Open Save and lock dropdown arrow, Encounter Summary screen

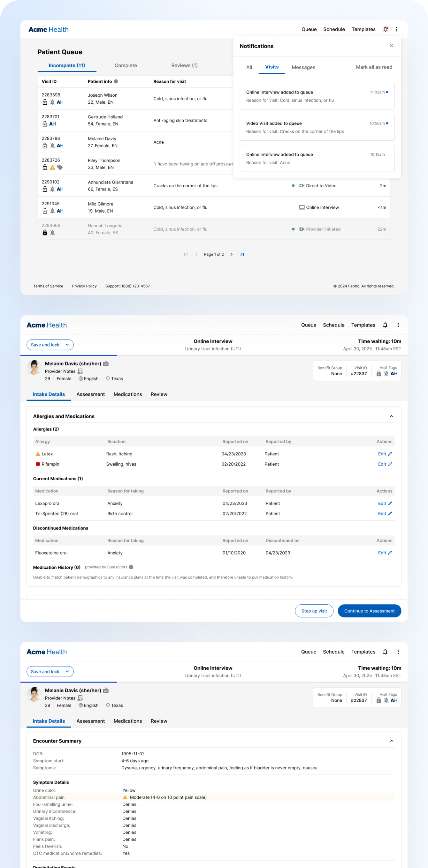[x=67, y=671]
